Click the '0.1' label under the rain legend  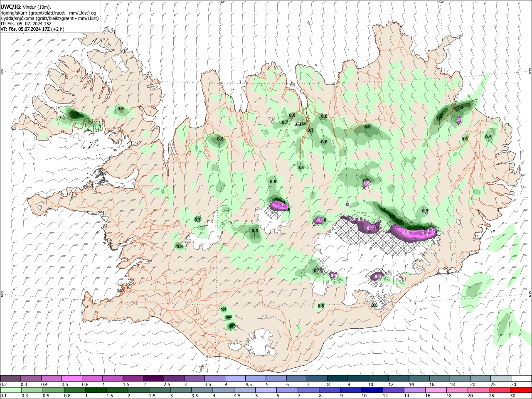tap(3, 396)
